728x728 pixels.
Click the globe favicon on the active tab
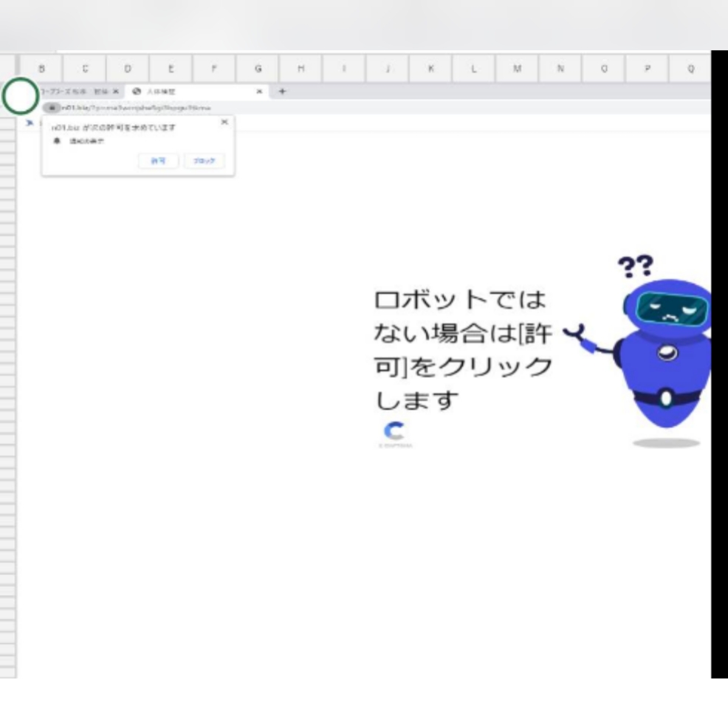136,92
